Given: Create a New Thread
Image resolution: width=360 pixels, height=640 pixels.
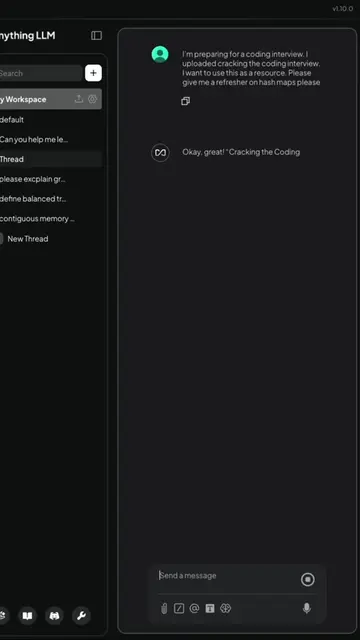Looking at the screenshot, I should tap(28, 239).
